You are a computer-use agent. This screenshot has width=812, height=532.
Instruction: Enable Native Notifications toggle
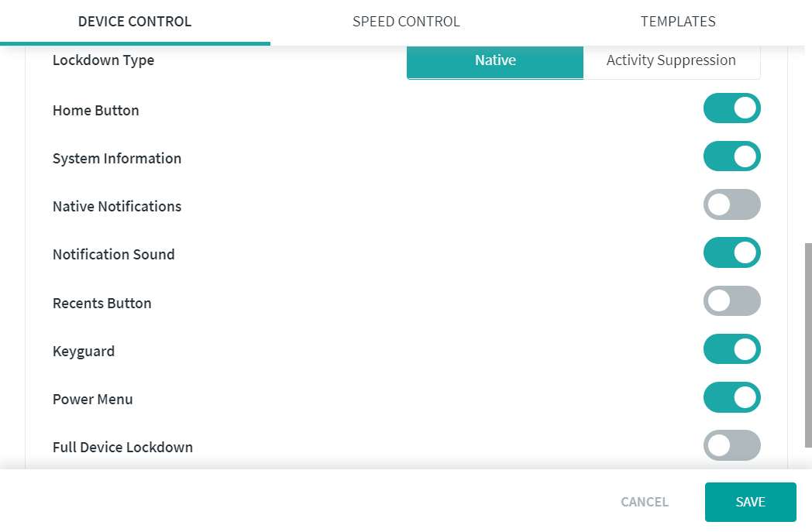pyautogui.click(x=731, y=204)
